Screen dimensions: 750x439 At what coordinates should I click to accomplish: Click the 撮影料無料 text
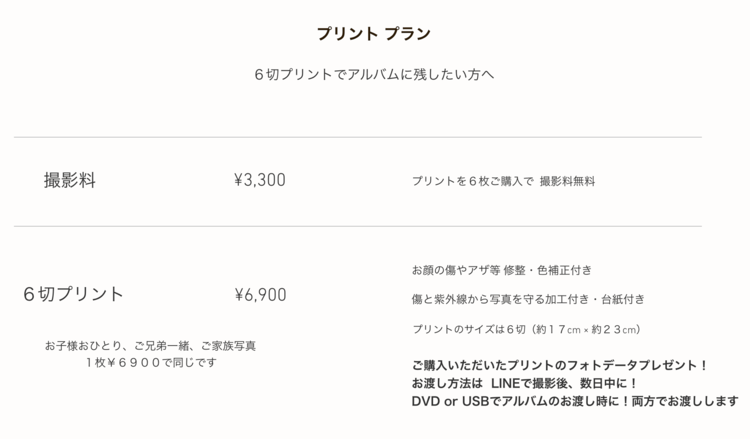[567, 181]
